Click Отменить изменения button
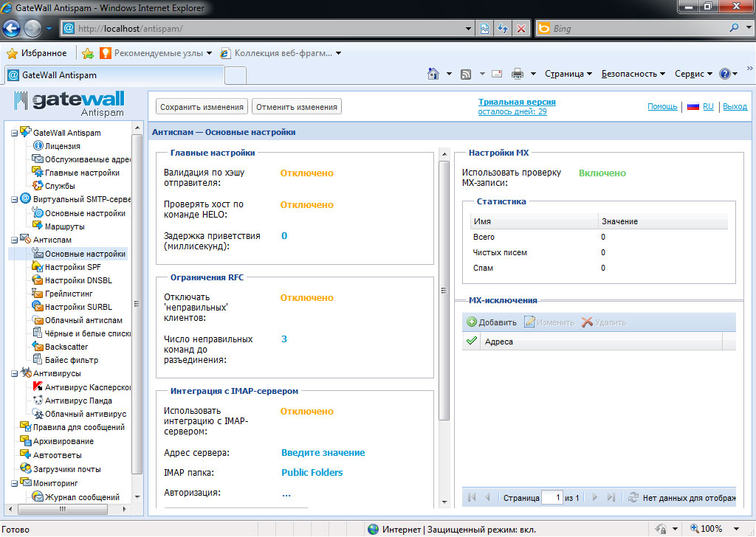This screenshot has width=756, height=537. (x=297, y=106)
